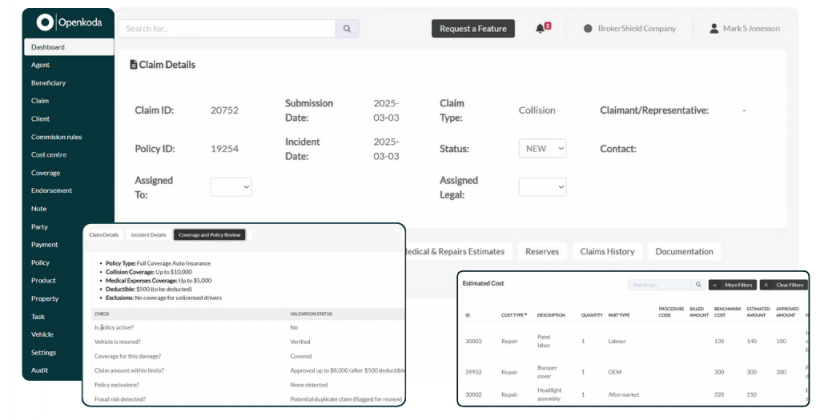Click row ID 29952 in Estimated Cost
The image size is (820, 420).
[473, 372]
